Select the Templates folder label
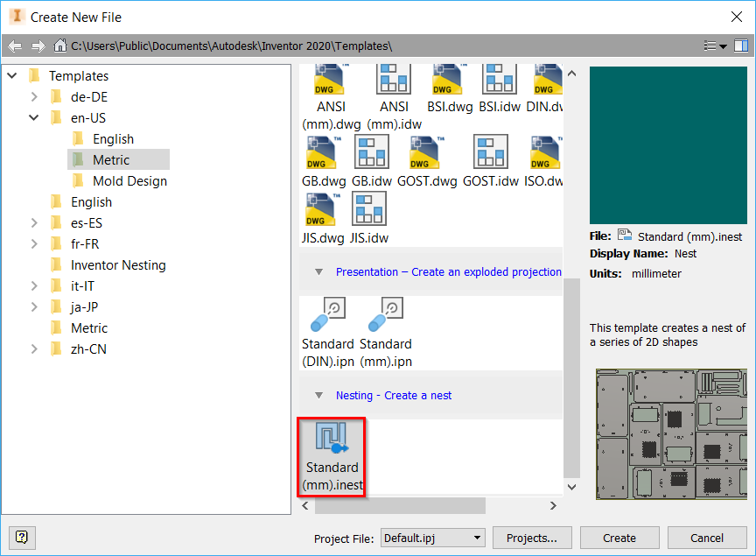Viewport: 756px width, 556px height. 79,76
